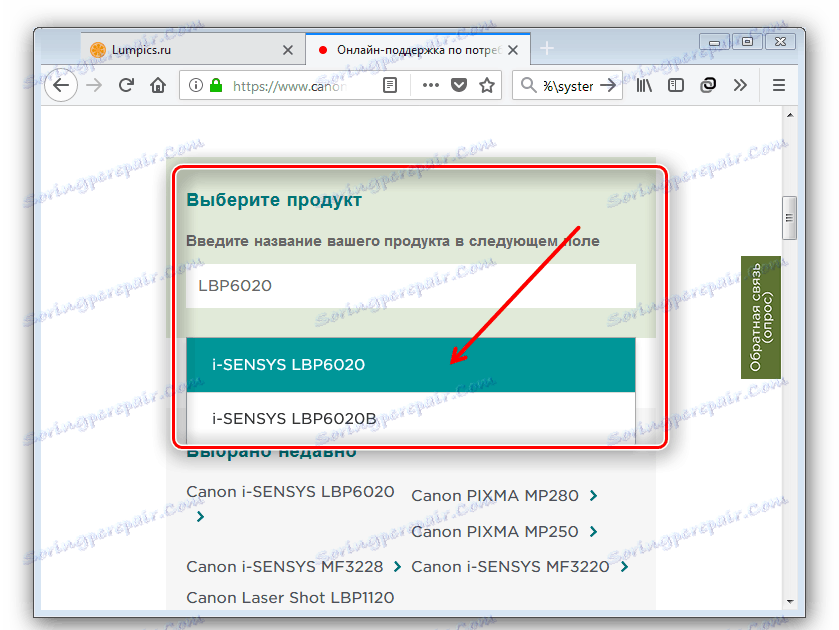Show site information icon in address bar
The height and width of the screenshot is (630, 839).
[196, 85]
